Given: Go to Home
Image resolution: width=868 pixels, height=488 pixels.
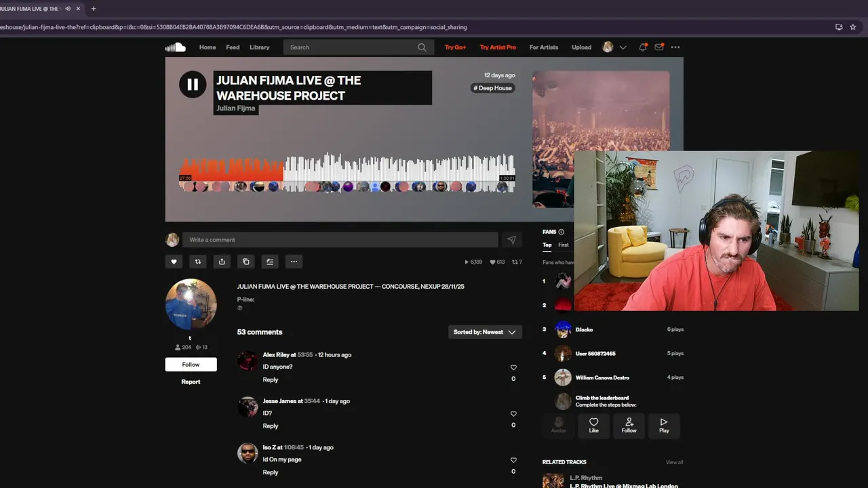Looking at the screenshot, I should point(208,47).
